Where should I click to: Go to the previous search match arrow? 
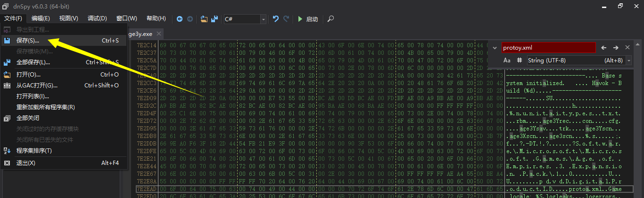604,48
